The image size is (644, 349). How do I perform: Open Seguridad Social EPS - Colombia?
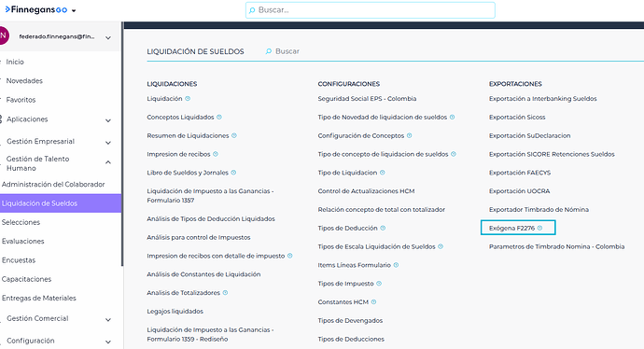click(367, 99)
